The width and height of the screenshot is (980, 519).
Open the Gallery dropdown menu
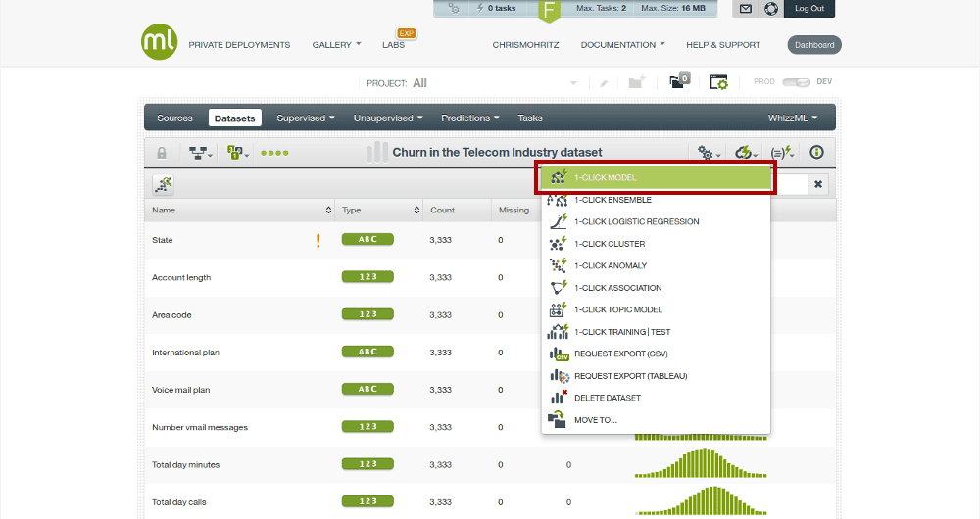(336, 45)
